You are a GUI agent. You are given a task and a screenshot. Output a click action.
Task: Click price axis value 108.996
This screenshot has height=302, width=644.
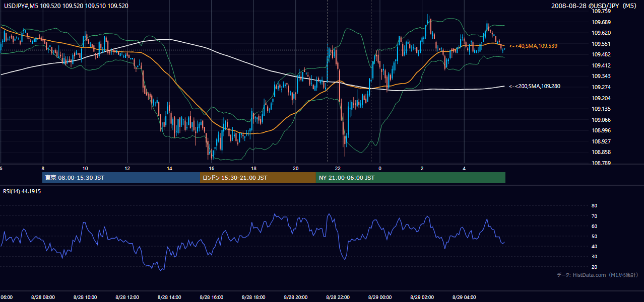click(601, 130)
